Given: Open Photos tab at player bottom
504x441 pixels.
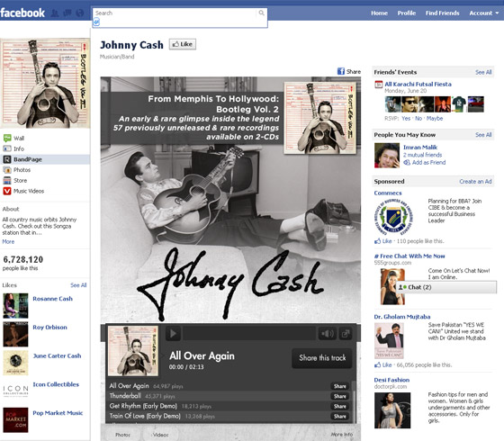Looking at the screenshot, I should (x=122, y=435).
